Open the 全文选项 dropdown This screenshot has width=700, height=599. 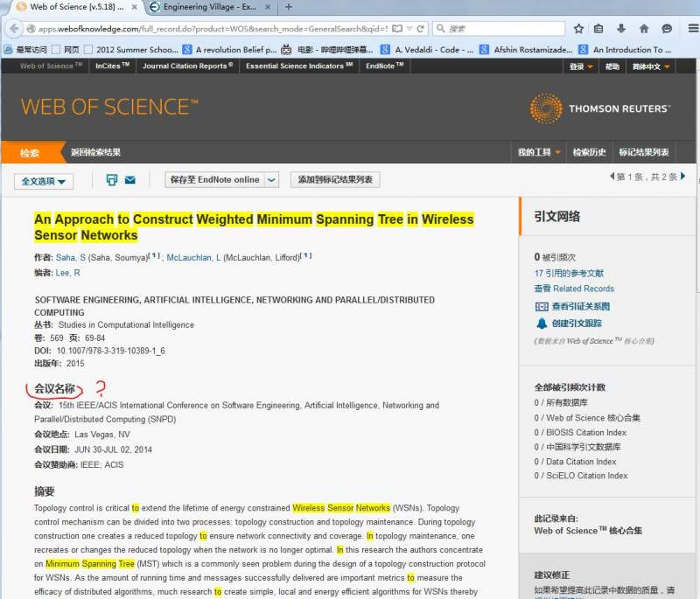coord(43,181)
